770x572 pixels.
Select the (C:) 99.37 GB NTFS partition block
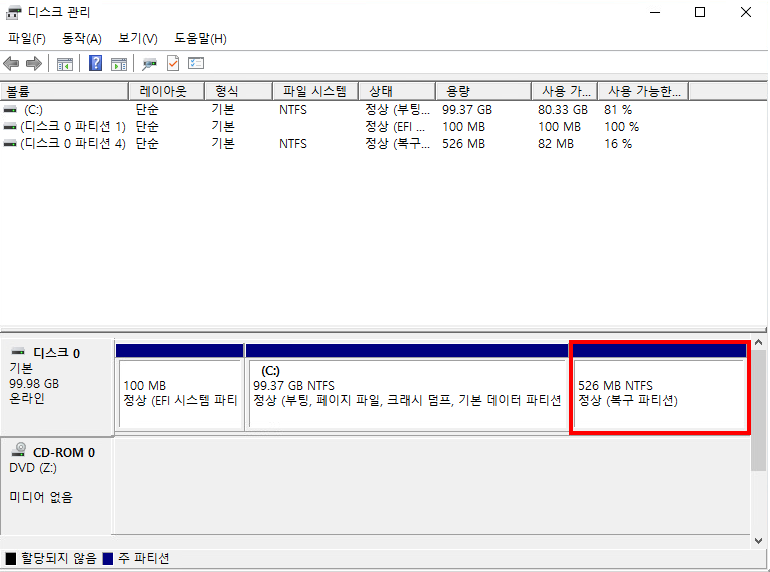click(407, 387)
